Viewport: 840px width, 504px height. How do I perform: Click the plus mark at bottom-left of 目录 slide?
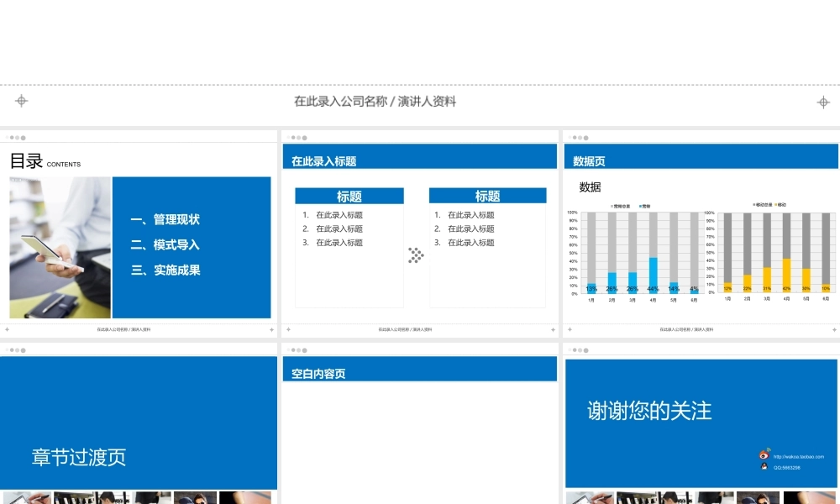8,329
